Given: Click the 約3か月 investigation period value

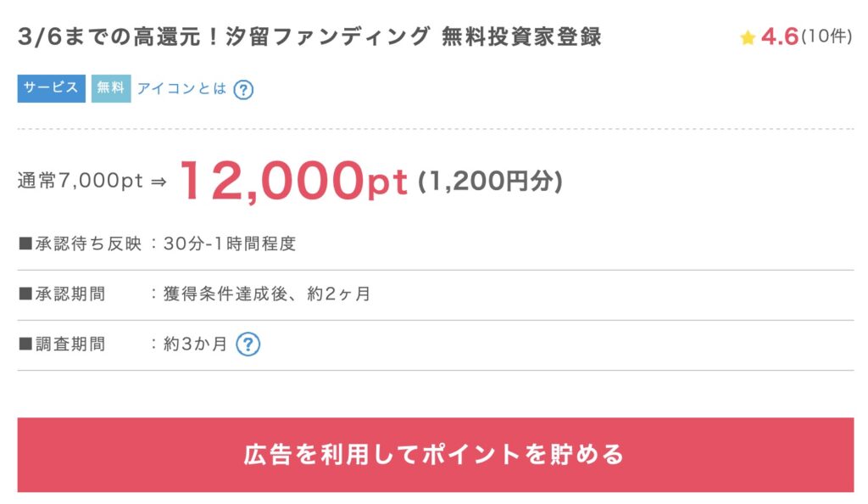Looking at the screenshot, I should tap(195, 344).
